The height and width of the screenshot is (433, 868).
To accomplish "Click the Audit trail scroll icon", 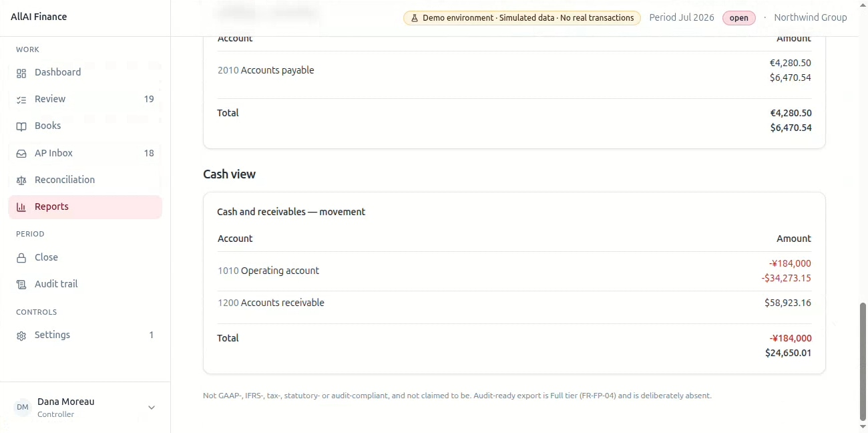I will tap(21, 285).
